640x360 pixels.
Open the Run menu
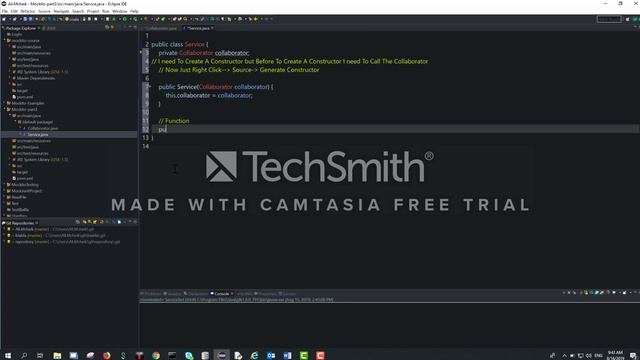tap(106, 11)
